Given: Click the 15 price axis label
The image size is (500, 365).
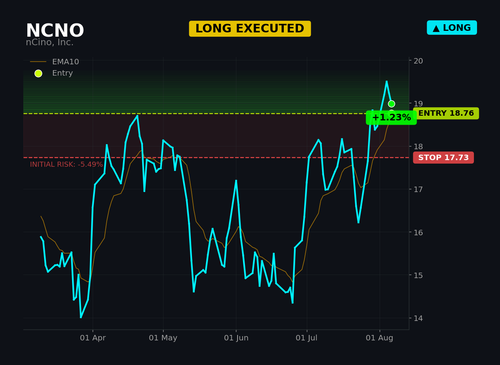Looking at the screenshot, I should pos(418,275).
